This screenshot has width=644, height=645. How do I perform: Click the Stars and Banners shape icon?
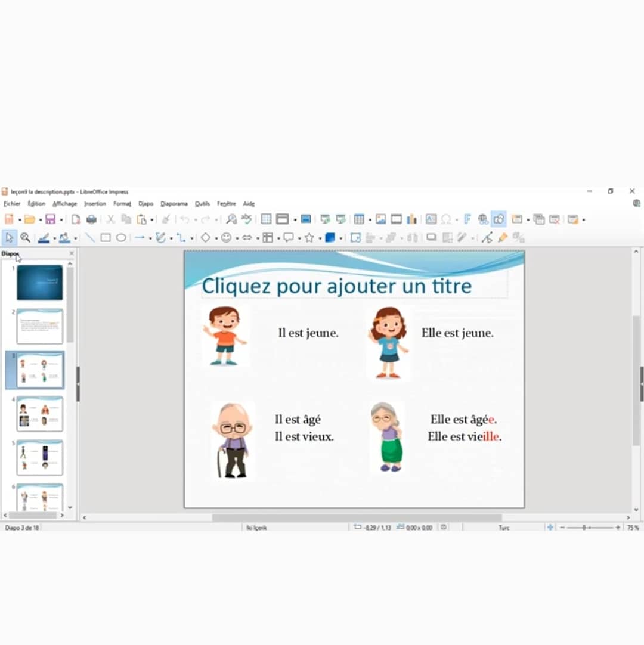[x=309, y=238]
